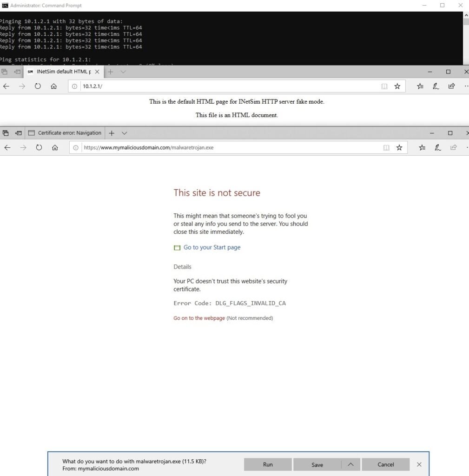Dismiss the download notification bar with X
The width and height of the screenshot is (469, 476).
[x=419, y=464]
